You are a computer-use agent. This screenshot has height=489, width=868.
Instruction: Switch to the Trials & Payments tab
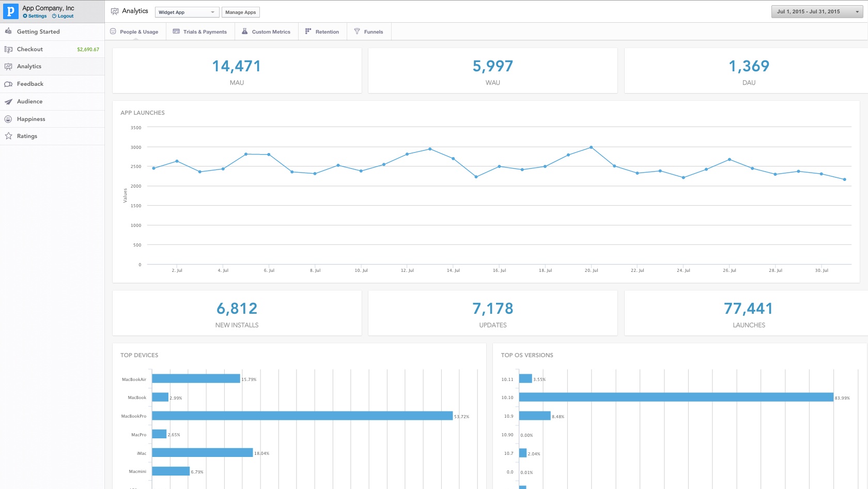[x=200, y=32]
